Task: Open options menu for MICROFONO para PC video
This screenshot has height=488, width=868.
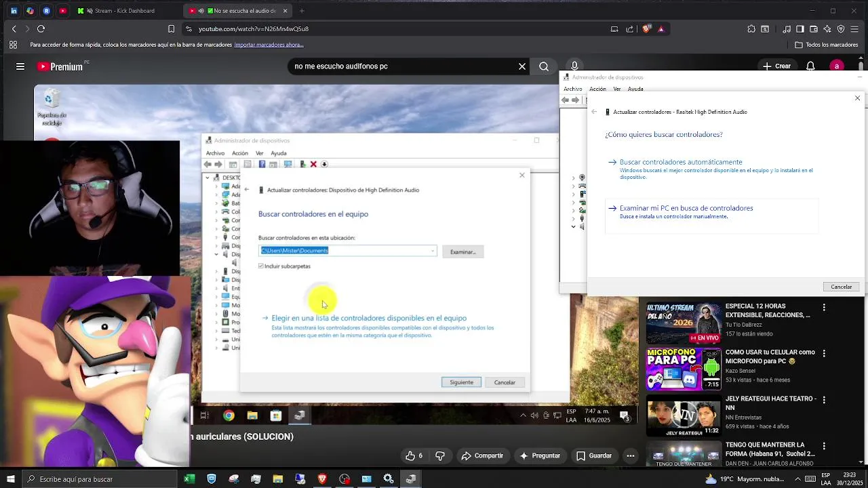Action: [x=824, y=354]
